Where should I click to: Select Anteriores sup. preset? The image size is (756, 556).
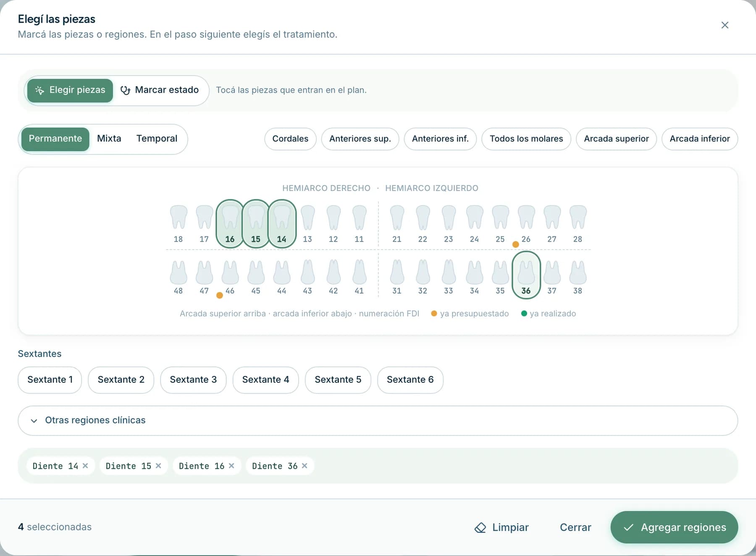(x=360, y=139)
